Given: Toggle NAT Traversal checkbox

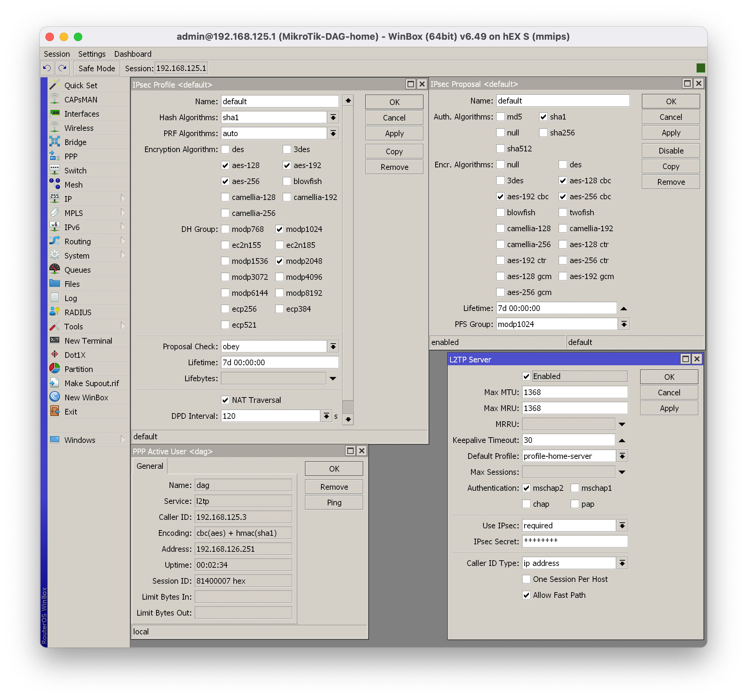Looking at the screenshot, I should click(226, 400).
